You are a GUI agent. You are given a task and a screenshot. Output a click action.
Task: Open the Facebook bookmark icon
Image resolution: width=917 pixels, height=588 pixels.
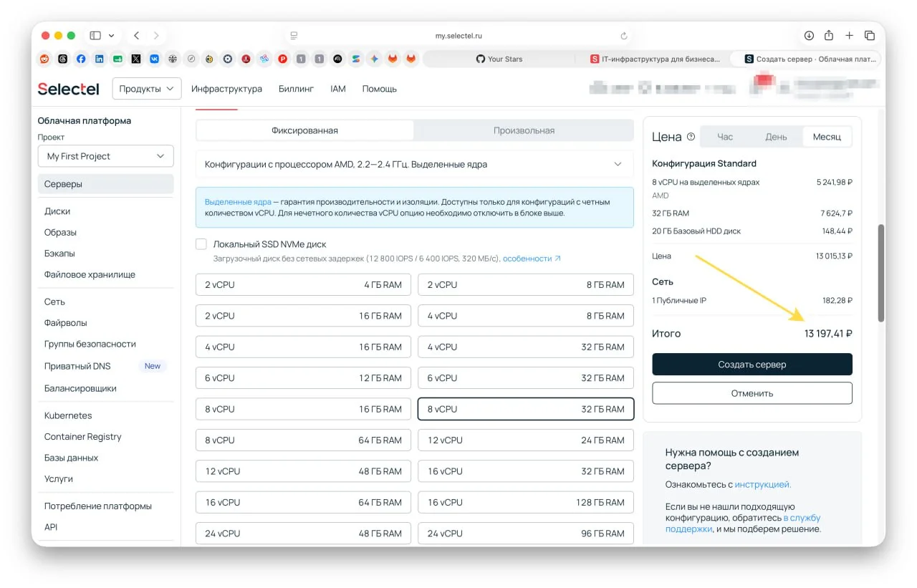81,59
